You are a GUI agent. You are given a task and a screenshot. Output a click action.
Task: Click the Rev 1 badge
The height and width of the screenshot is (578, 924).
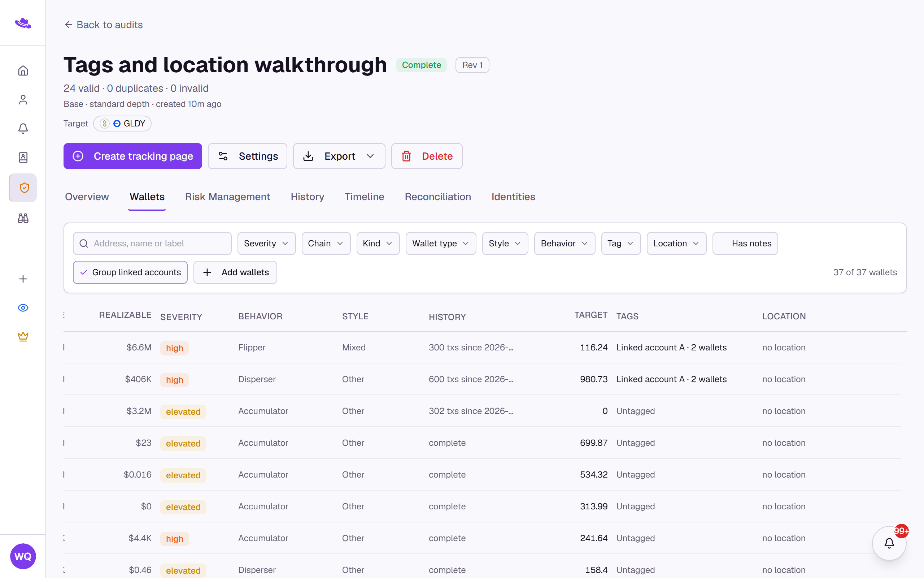click(472, 65)
